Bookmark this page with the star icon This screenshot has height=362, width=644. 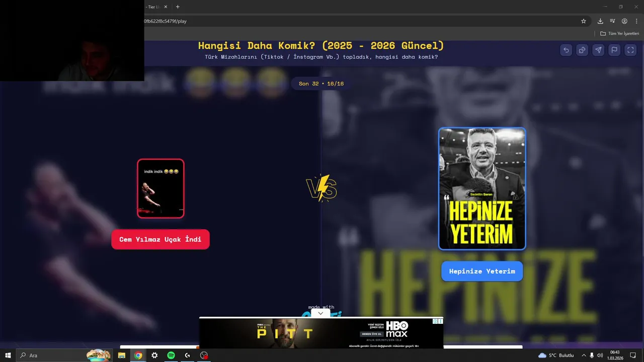584,21
